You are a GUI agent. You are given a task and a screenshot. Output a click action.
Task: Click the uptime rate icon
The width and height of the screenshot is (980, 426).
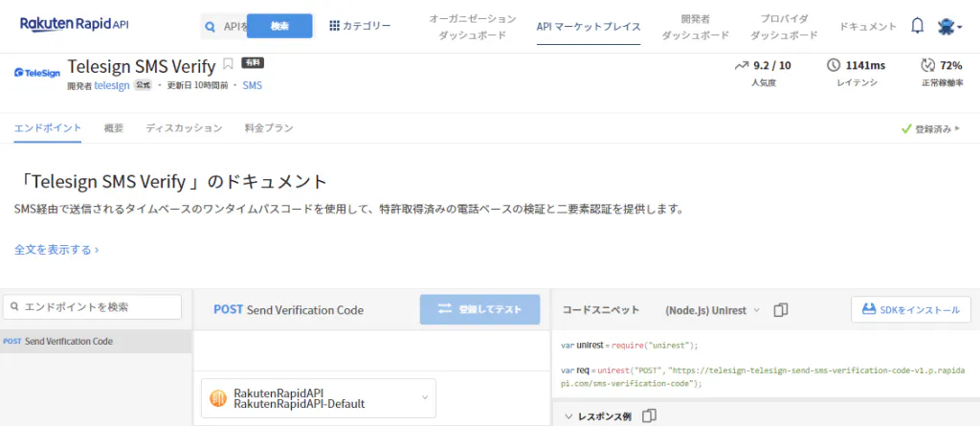tap(926, 65)
